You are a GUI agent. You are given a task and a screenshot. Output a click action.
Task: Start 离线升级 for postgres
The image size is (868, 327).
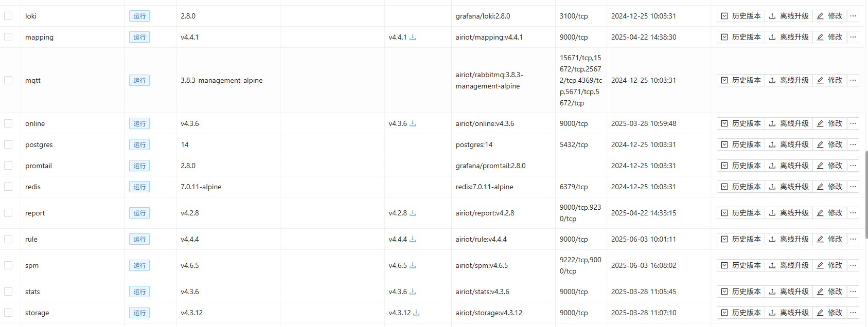click(x=789, y=144)
